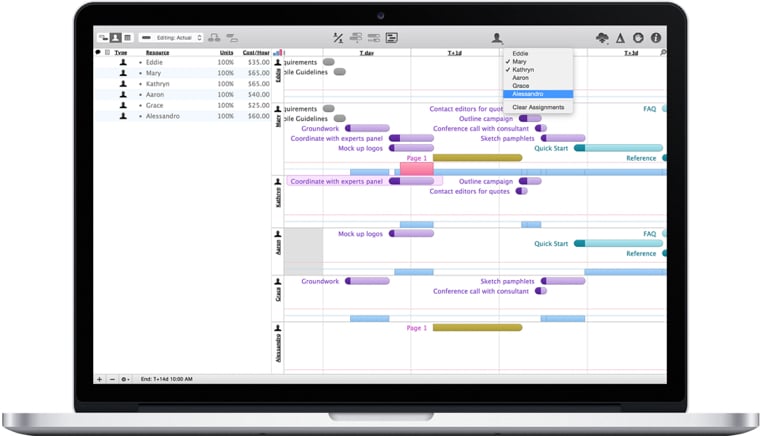Click Kathryn's staff type icon
This screenshot has width=760, height=436.
click(123, 83)
